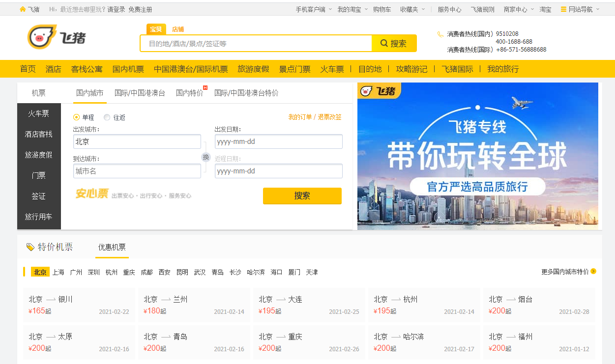
Task: Click the 网站导航 menu icon
Action: tap(564, 9)
